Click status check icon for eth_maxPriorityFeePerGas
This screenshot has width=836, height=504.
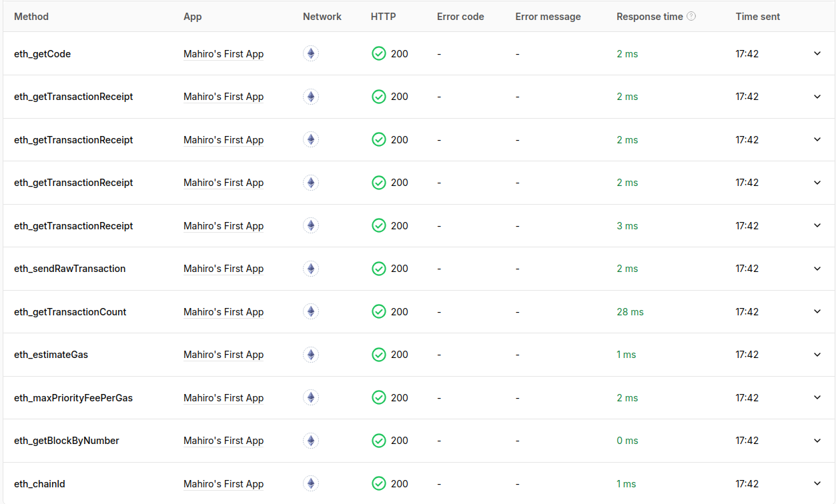pyautogui.click(x=379, y=398)
